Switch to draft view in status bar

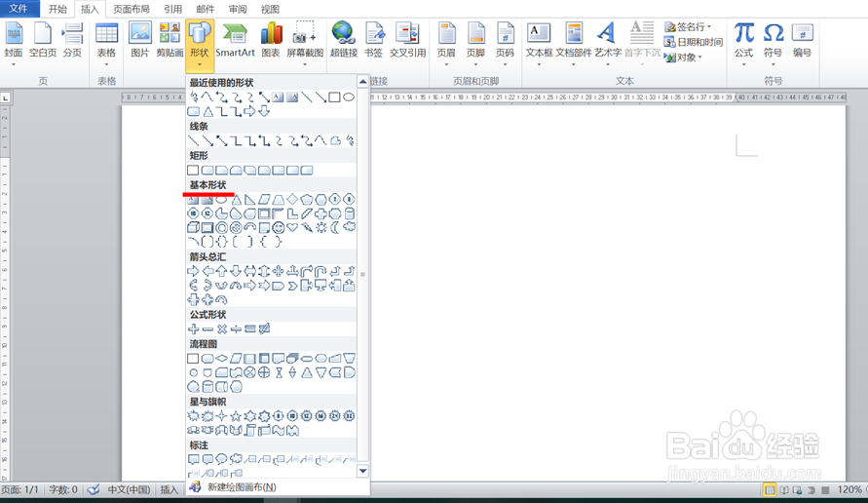point(825,489)
